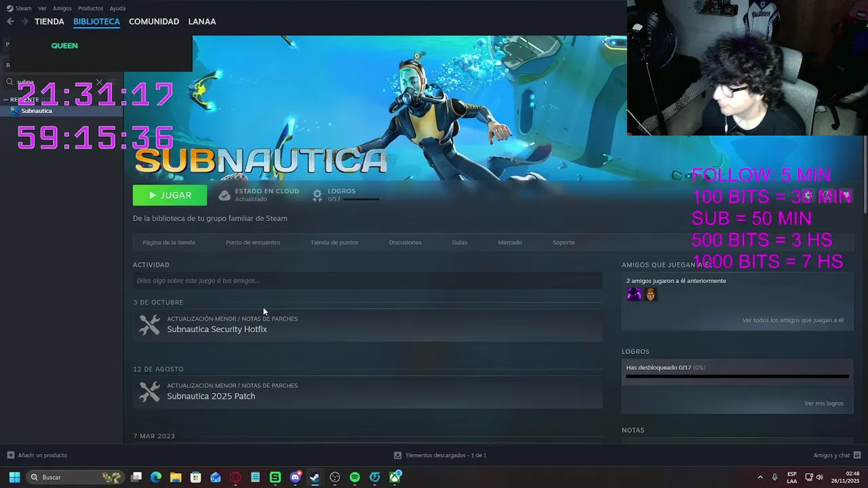Open the Soporte link
This screenshot has width=868, height=488.
tap(564, 242)
